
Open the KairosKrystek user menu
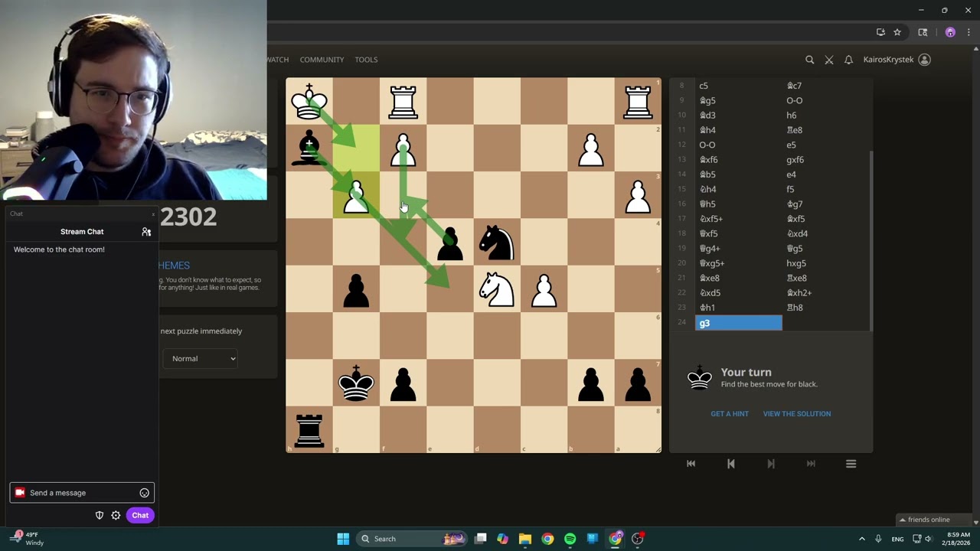click(897, 60)
